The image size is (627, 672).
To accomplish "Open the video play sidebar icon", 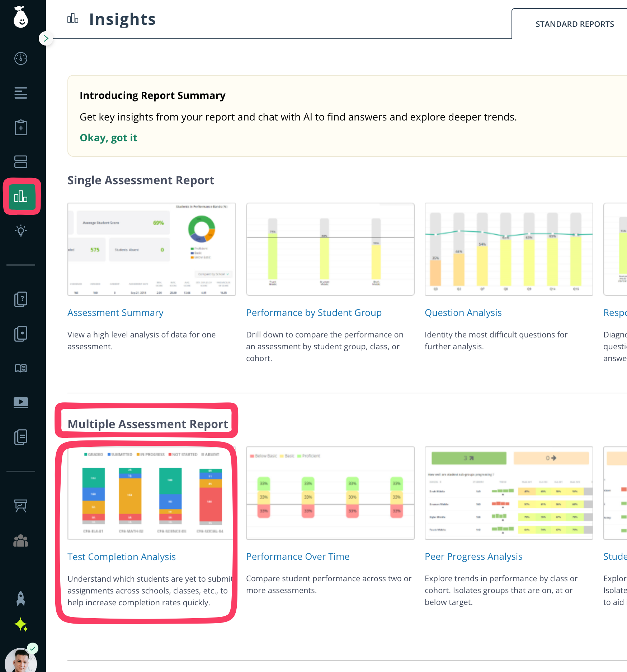I will tap(21, 403).
